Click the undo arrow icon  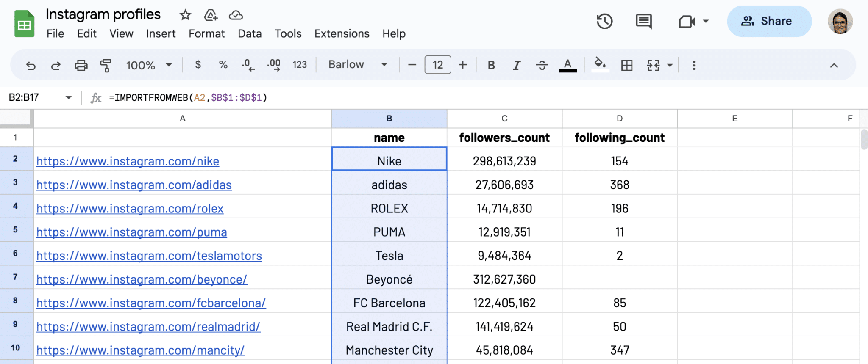point(31,65)
